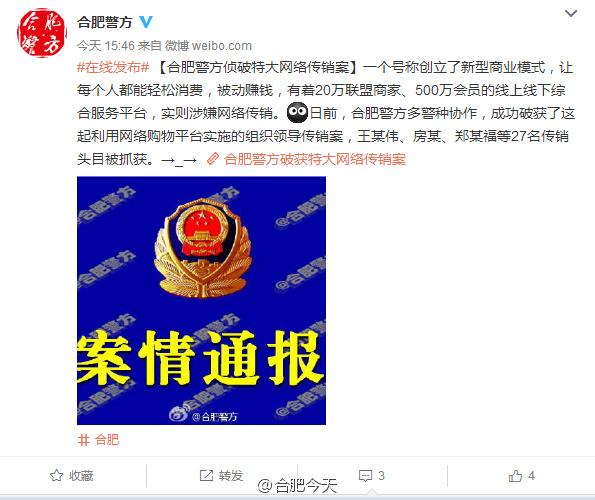Open the 合肥警方 profile avatar
Image resolution: width=595 pixels, height=500 pixels.
(x=42, y=33)
